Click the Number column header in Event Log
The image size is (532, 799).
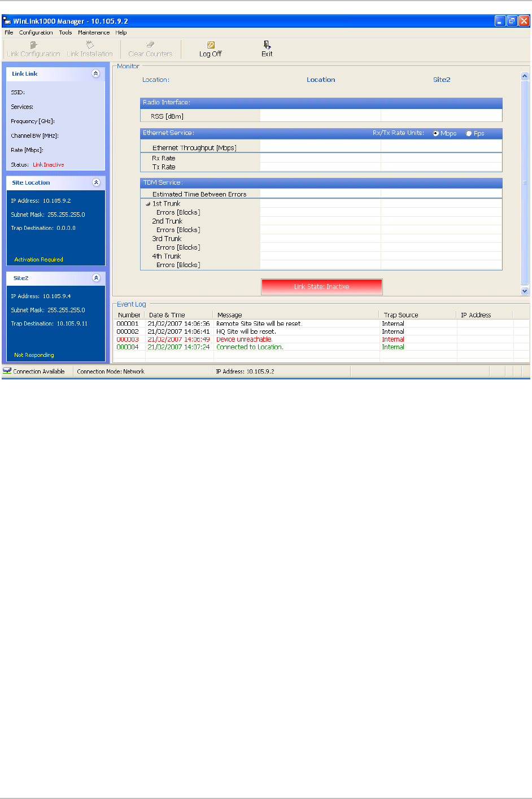tap(129, 315)
